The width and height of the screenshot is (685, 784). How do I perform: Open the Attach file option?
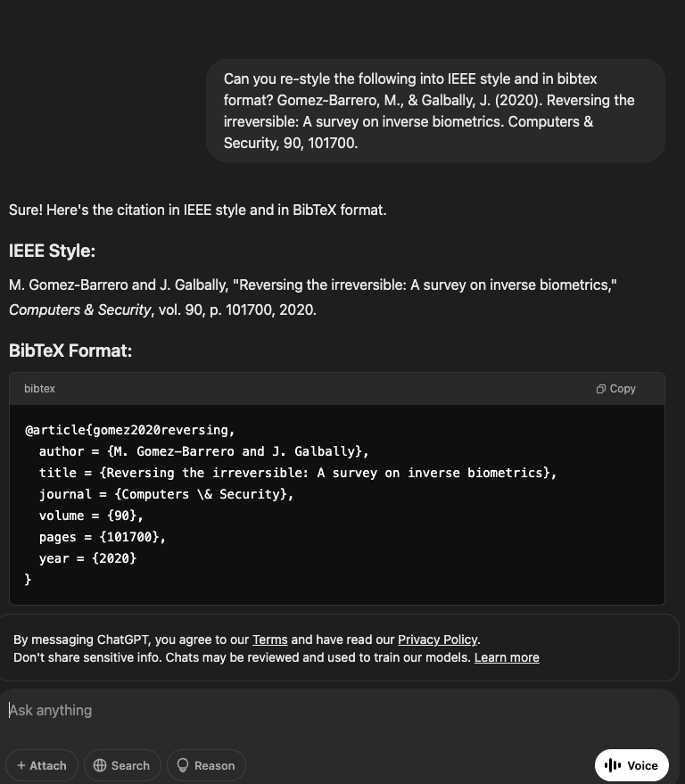pos(42,765)
